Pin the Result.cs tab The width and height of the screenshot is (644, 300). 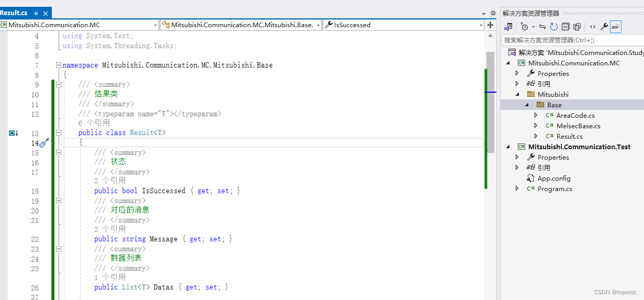pos(36,13)
